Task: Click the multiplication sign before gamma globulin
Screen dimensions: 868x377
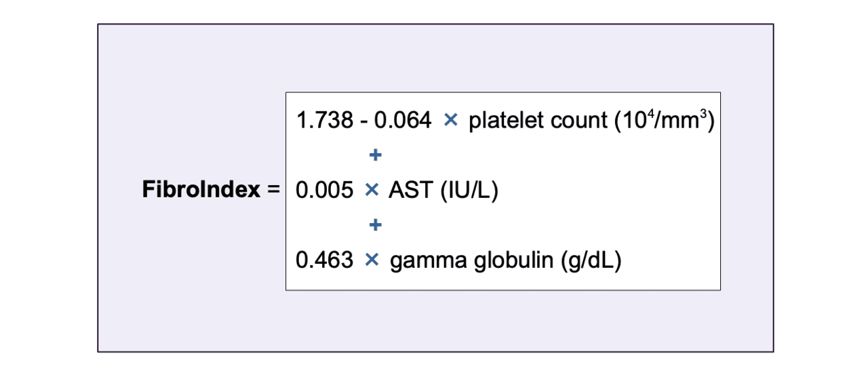Action: point(372,260)
